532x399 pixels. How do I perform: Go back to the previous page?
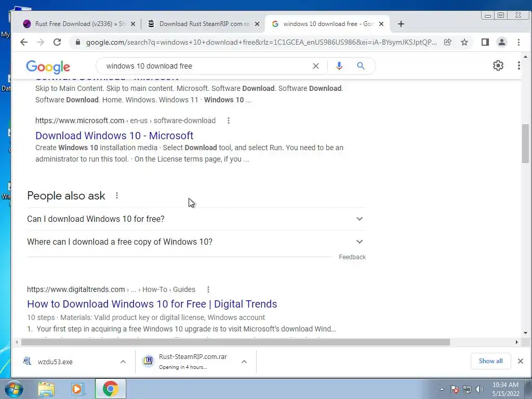[x=24, y=42]
